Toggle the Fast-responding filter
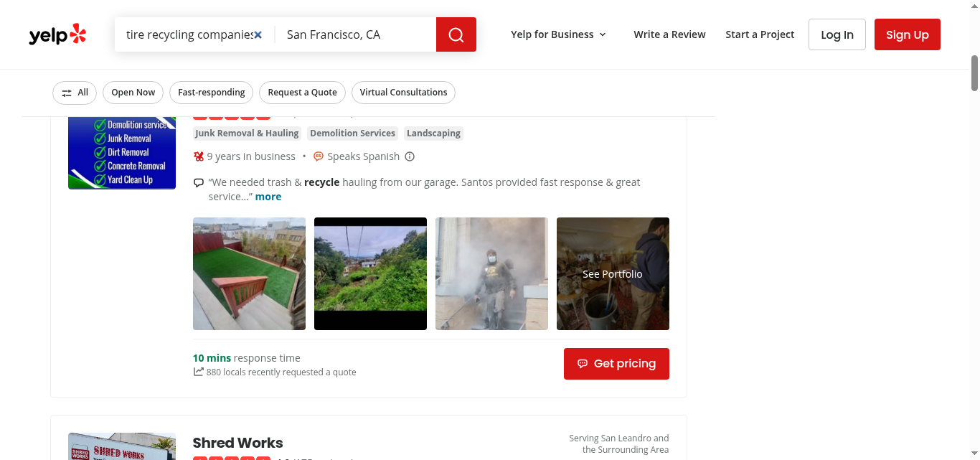The height and width of the screenshot is (460, 980). (x=212, y=93)
